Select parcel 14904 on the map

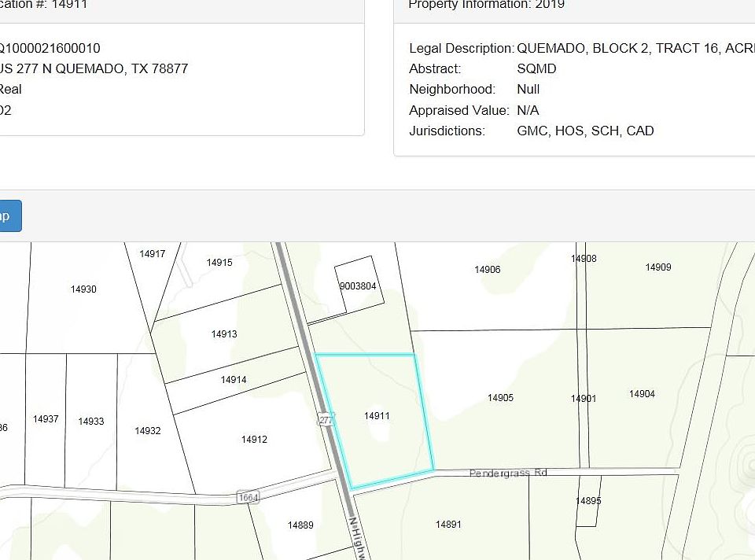pyautogui.click(x=642, y=393)
